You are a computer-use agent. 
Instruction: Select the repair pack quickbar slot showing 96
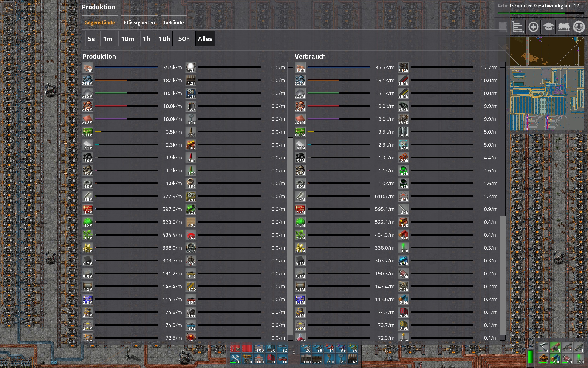[x=235, y=359]
